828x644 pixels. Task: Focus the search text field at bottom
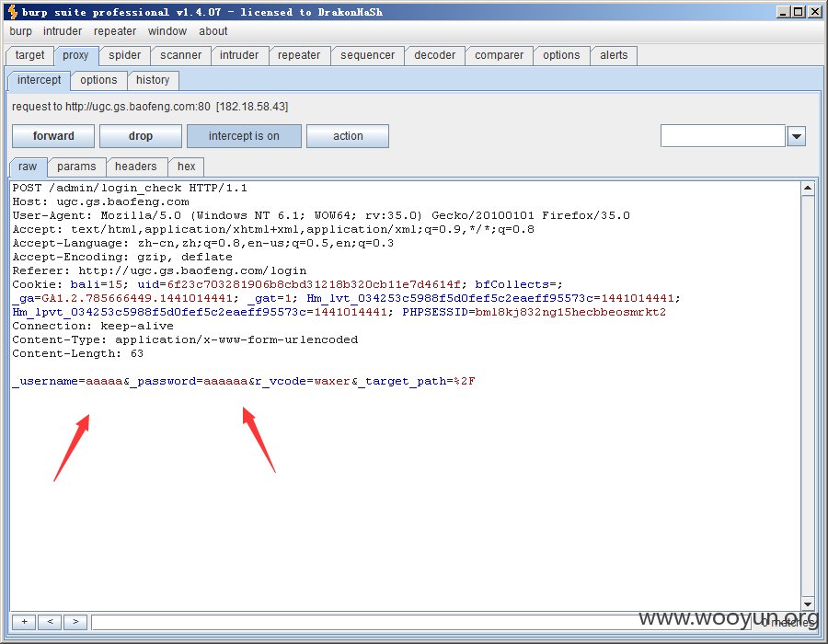coord(420,622)
